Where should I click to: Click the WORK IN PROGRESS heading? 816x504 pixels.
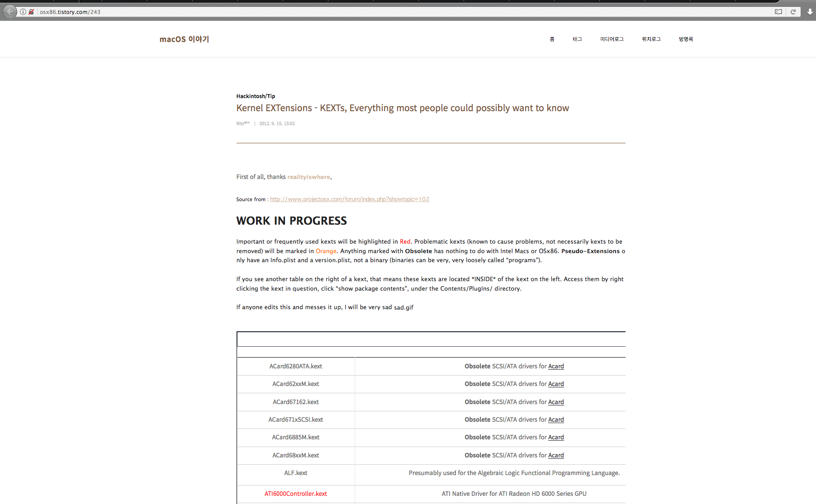pos(292,221)
